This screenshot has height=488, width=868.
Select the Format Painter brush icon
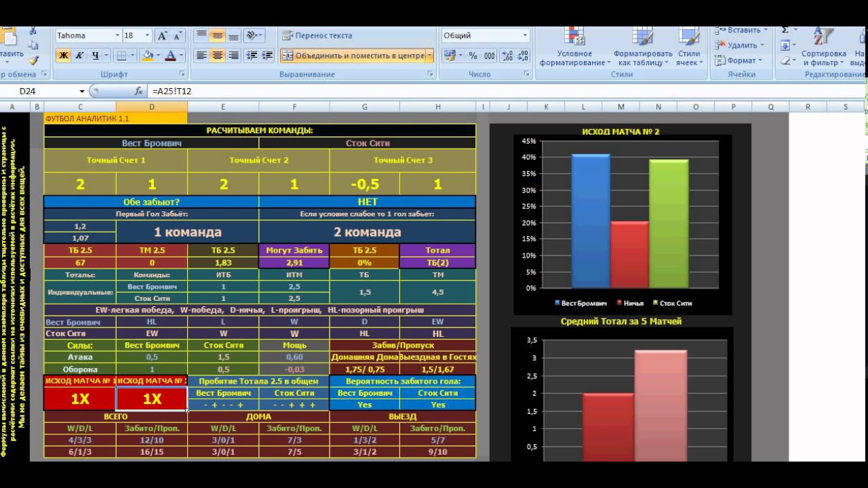coord(33,60)
